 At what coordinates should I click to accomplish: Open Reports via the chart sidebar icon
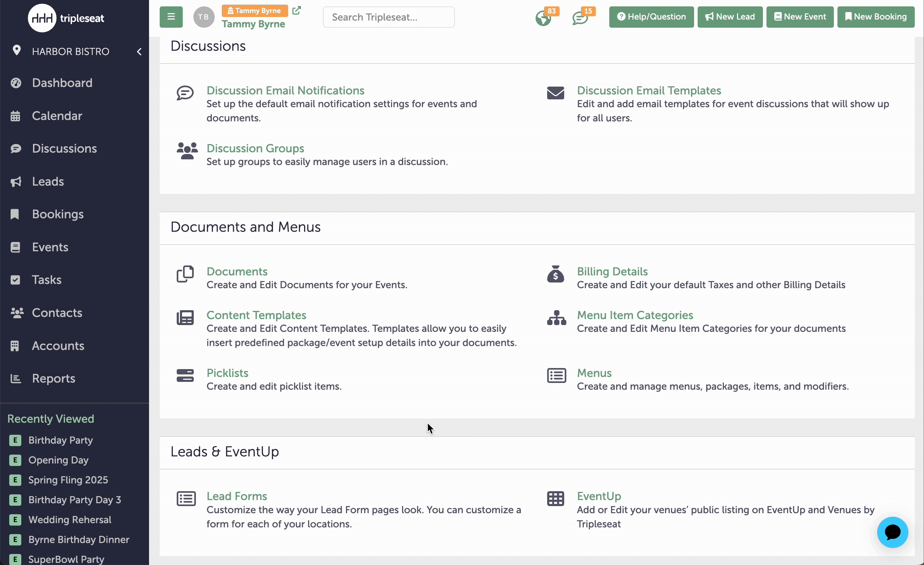(16, 378)
